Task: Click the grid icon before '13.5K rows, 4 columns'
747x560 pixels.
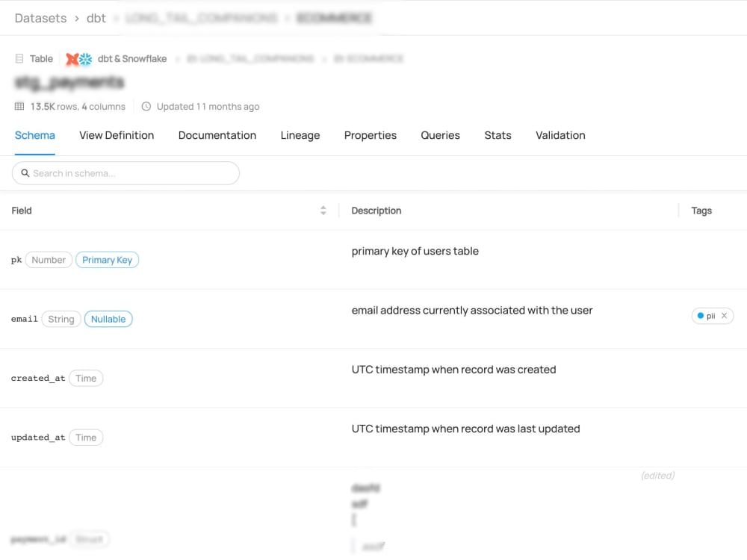Action: pos(19,106)
